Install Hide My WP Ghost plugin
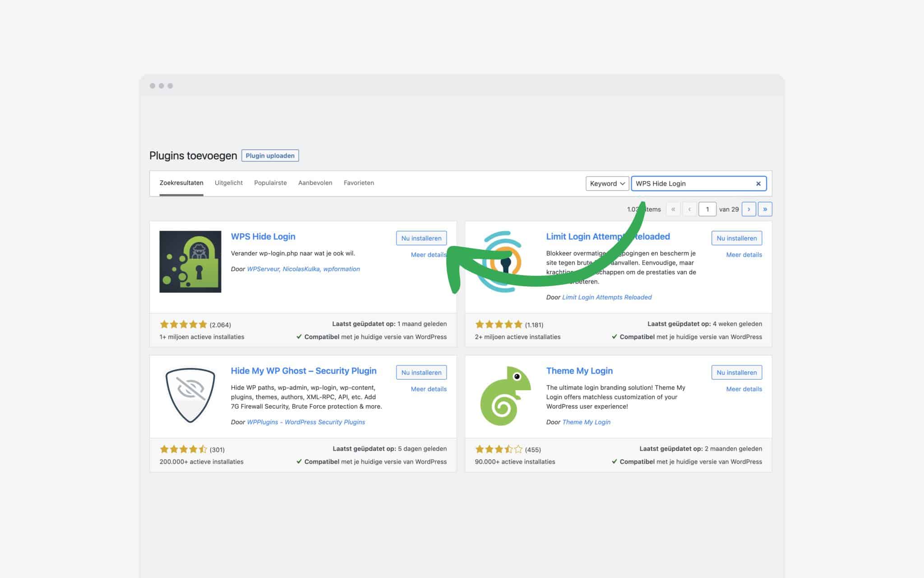 pyautogui.click(x=421, y=372)
